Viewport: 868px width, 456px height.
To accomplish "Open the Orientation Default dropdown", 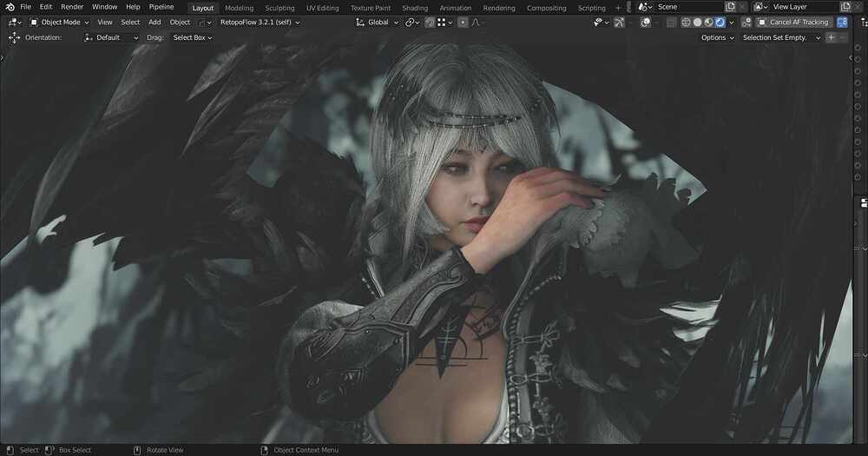I will coord(111,37).
